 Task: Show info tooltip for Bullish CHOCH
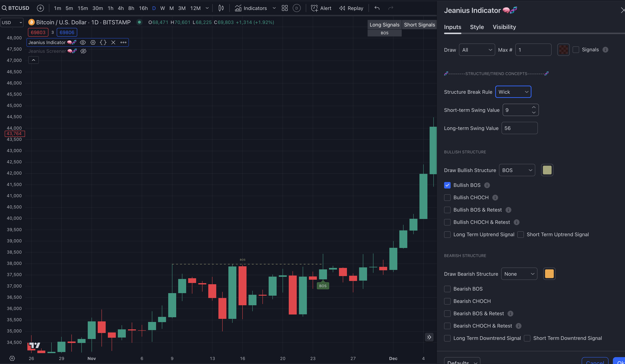point(495,197)
